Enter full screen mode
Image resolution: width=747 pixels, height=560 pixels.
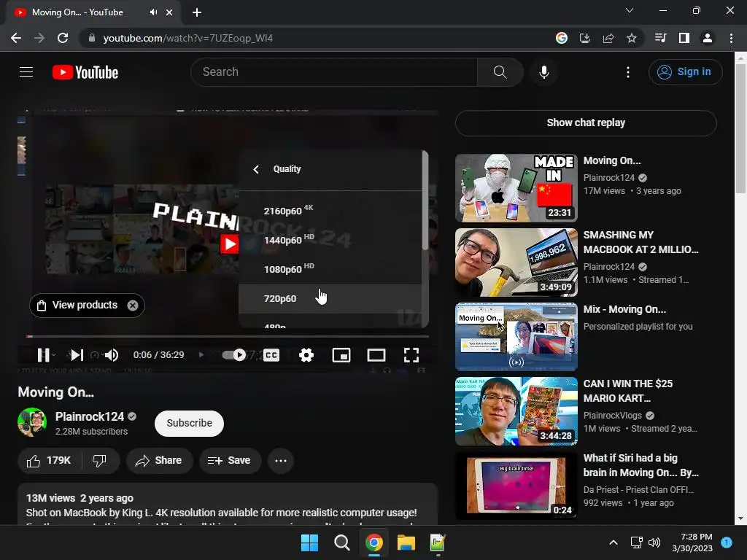coord(411,355)
